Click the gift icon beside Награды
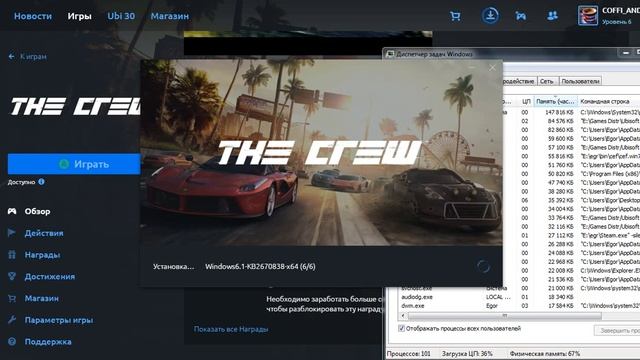 pyautogui.click(x=12, y=255)
